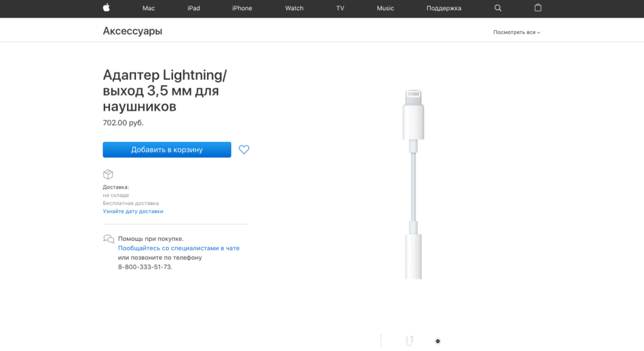Expand the "Посмотреть все" dropdown
The height and width of the screenshot is (351, 644).
point(516,32)
